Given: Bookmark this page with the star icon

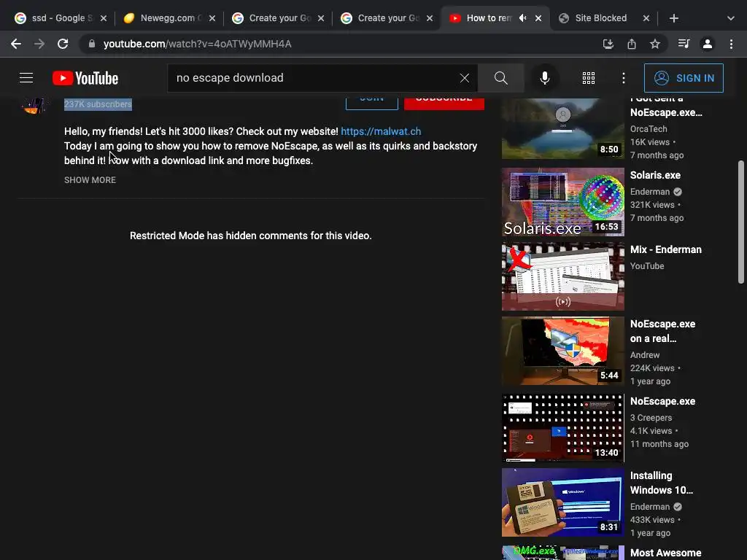Looking at the screenshot, I should (655, 44).
